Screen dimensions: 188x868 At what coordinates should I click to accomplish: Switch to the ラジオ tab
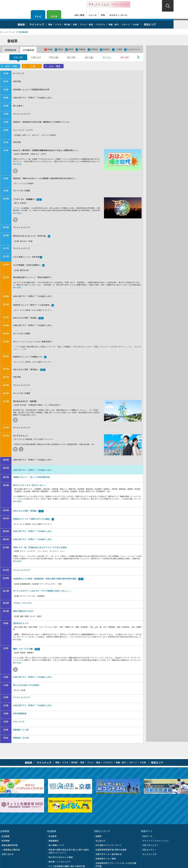(x=54, y=15)
